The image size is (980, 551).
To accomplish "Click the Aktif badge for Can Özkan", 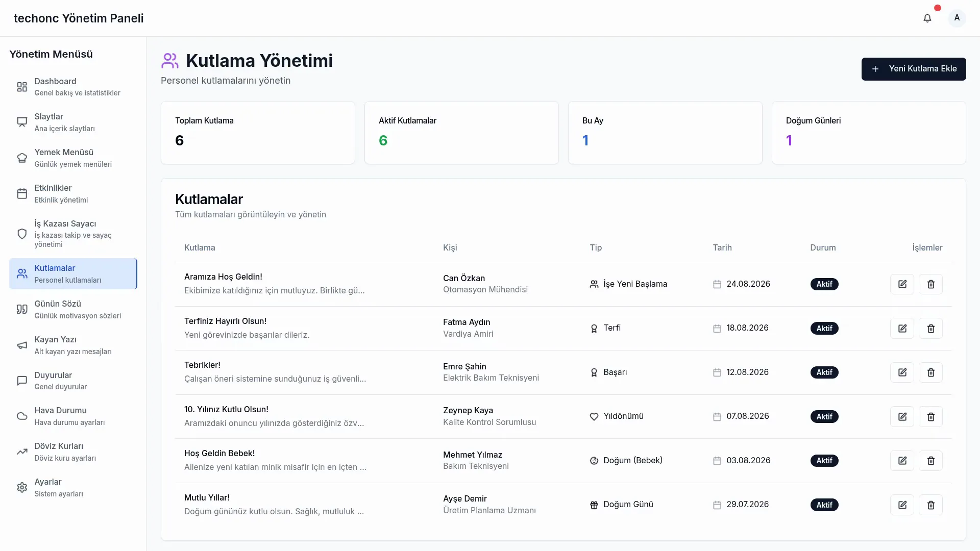I will coord(824,284).
